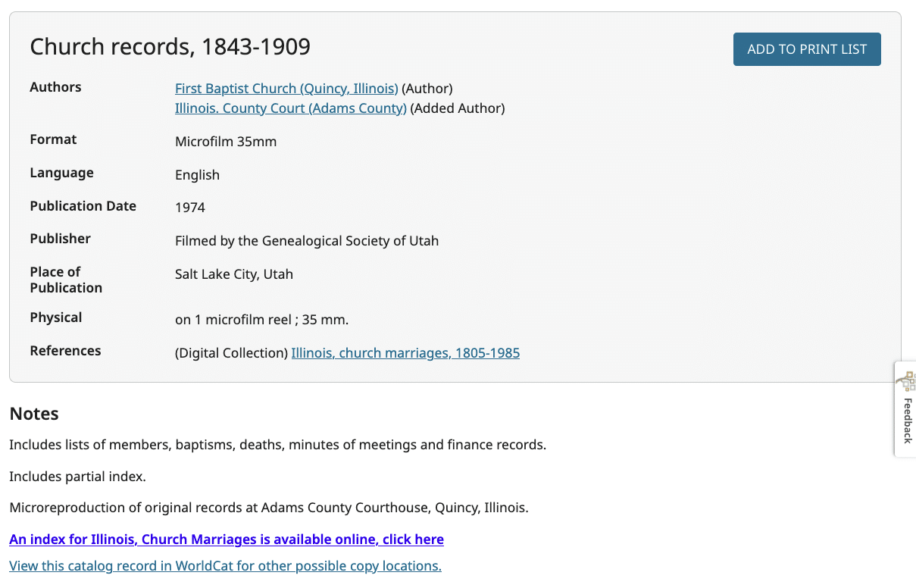
Task: Click the Church records, 1843-1909 title
Action: click(x=170, y=47)
